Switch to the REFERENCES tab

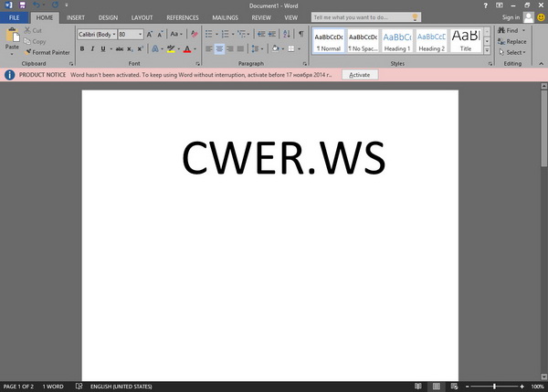183,17
